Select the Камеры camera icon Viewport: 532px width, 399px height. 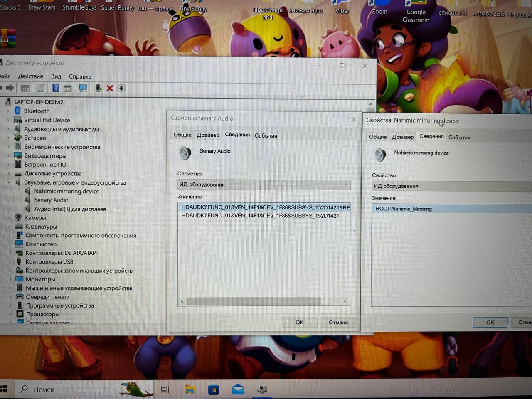18,217
